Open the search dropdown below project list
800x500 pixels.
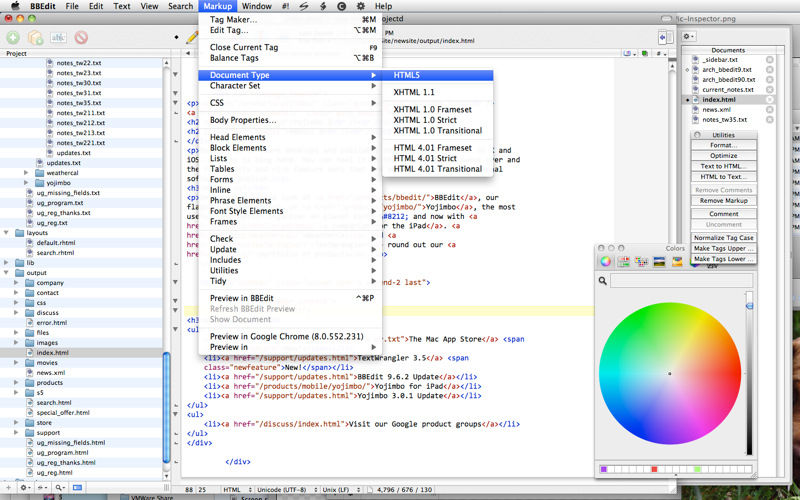click(60, 488)
